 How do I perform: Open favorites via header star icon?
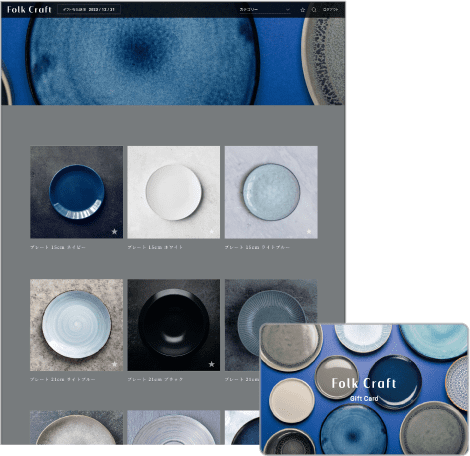pyautogui.click(x=303, y=10)
